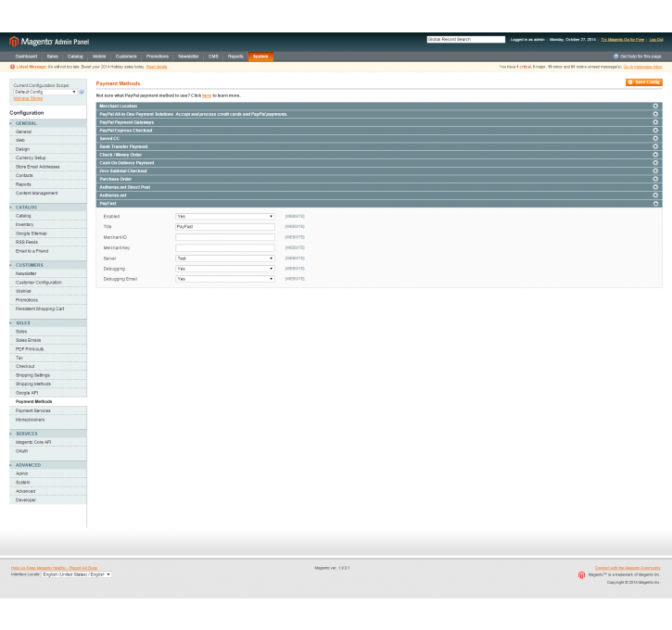Expand Saved CC section arrow
The image size is (672, 630).
[x=655, y=138]
